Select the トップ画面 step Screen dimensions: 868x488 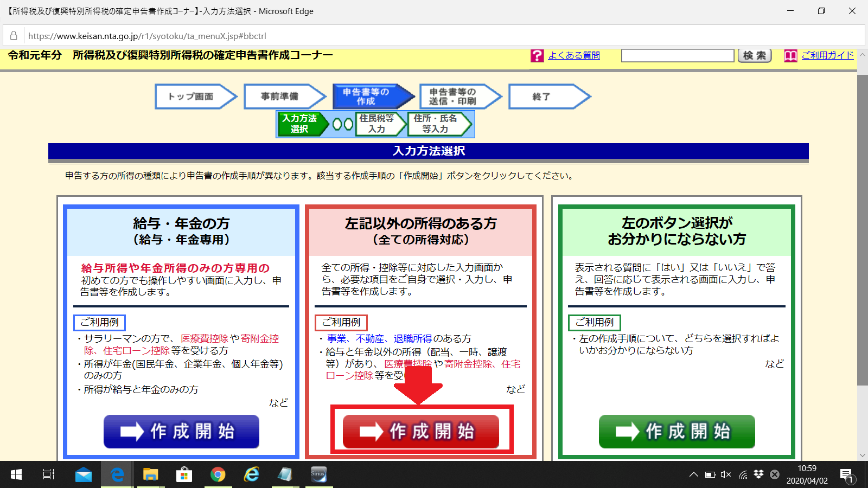pyautogui.click(x=193, y=97)
